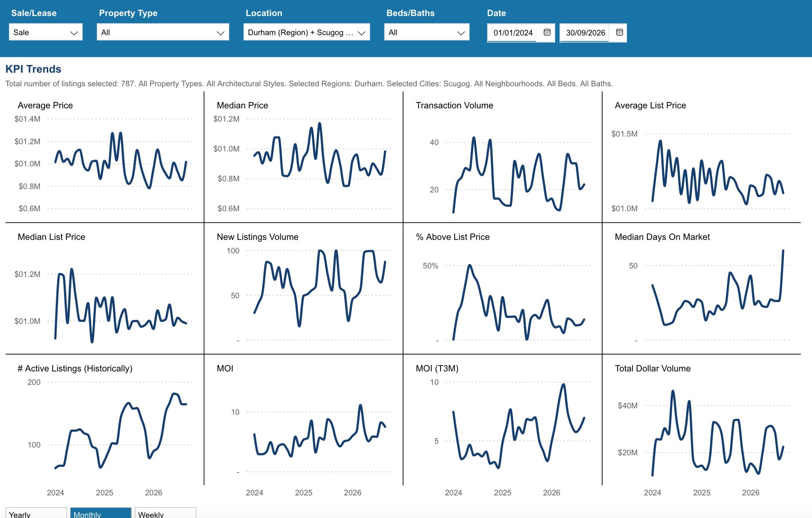This screenshot has width=812, height=518.
Task: Click the Median List Price chart
Action: click(104, 288)
